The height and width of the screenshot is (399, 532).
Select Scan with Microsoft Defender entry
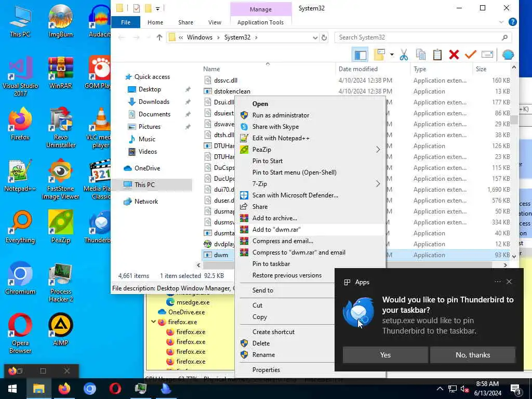295,195
